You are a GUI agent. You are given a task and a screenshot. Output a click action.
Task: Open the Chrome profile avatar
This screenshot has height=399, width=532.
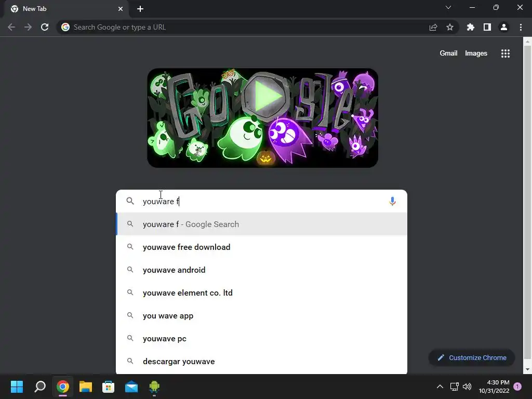[x=504, y=27]
